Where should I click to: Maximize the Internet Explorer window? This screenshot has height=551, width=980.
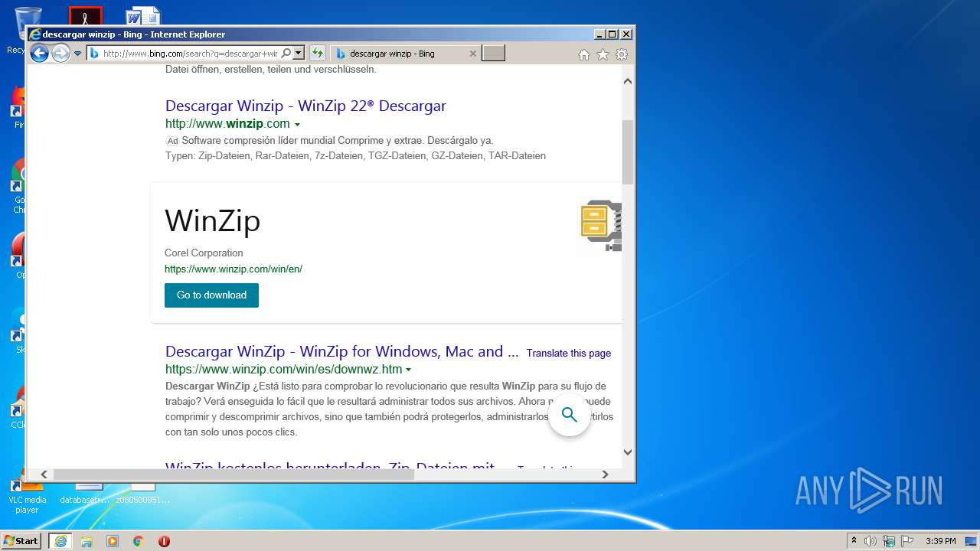pyautogui.click(x=612, y=34)
